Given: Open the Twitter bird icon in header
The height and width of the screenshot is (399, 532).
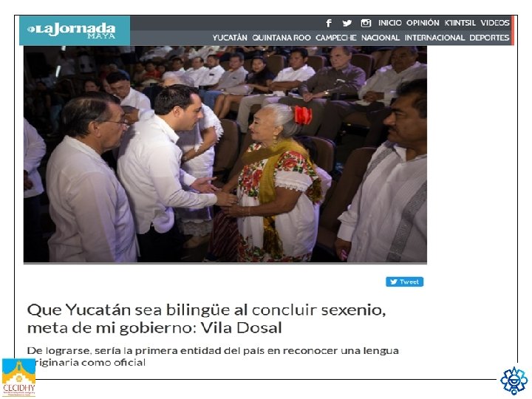Looking at the screenshot, I should (347, 23).
